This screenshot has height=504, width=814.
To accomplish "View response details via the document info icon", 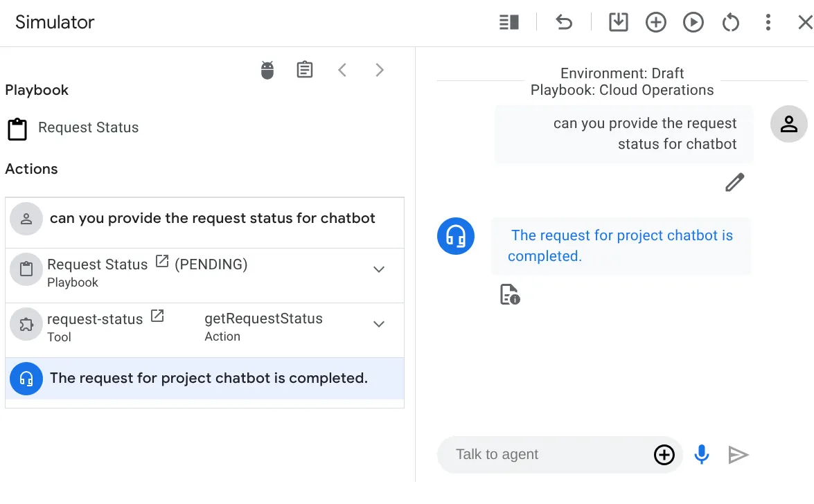I will pyautogui.click(x=508, y=294).
